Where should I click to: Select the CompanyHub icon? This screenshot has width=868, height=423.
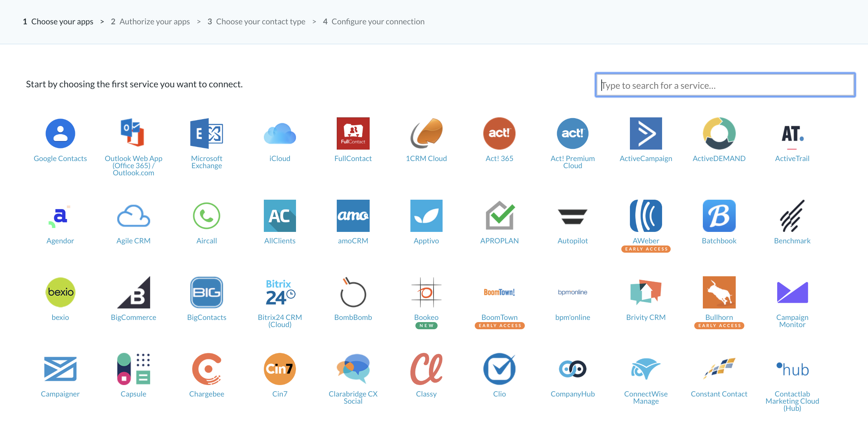[x=573, y=369]
